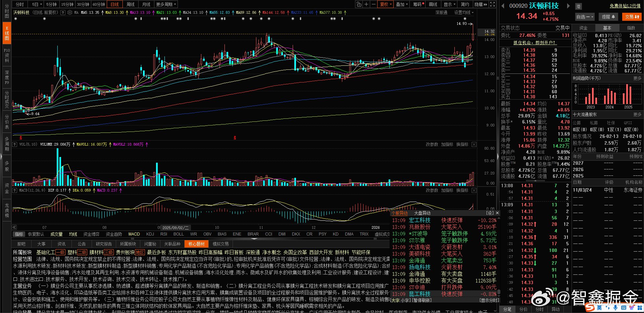Open 设 settings in 个股异动 popup

[490, 213]
